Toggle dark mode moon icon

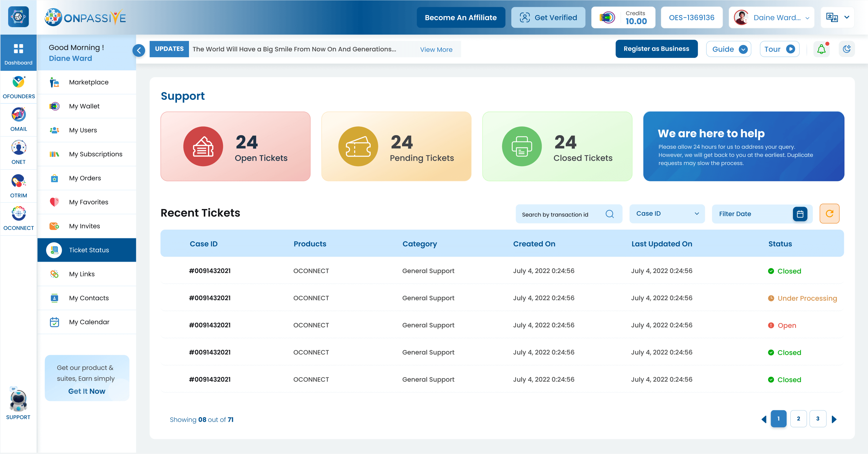[x=846, y=49]
